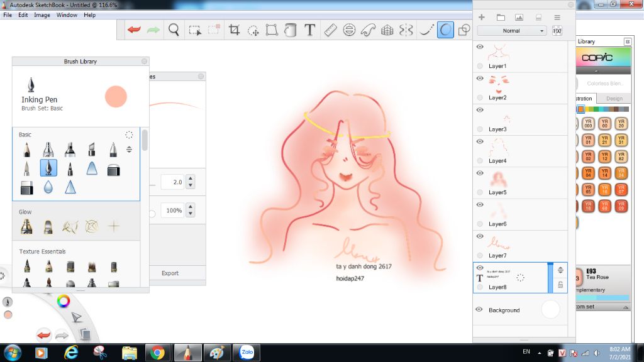This screenshot has width=644, height=362.
Task: Click the red Undo arrow in top toolbar
Action: point(134,30)
